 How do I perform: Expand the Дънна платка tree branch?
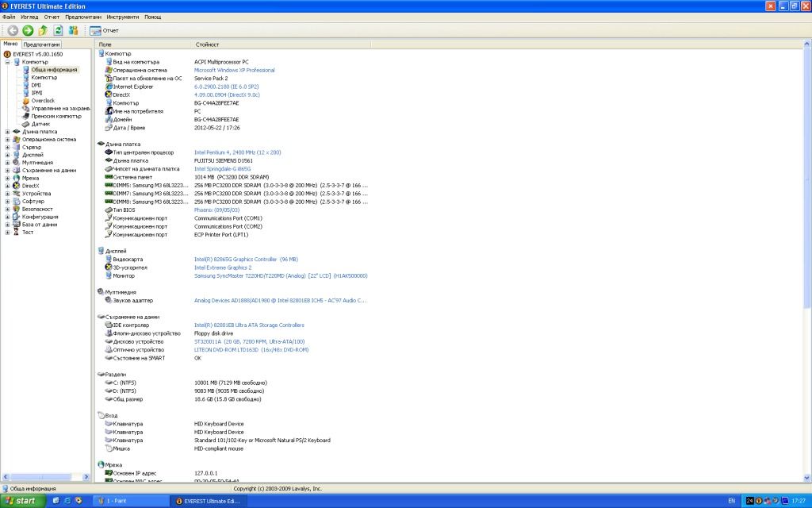click(7, 132)
